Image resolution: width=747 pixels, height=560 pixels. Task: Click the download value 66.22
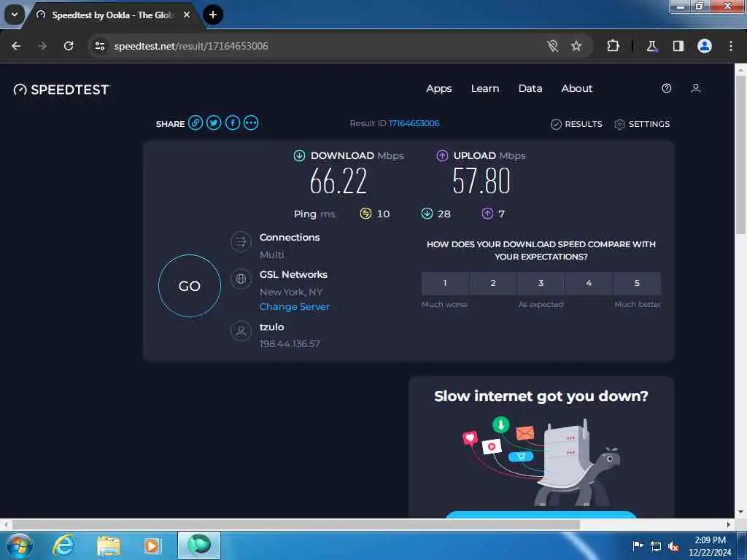[x=338, y=181]
